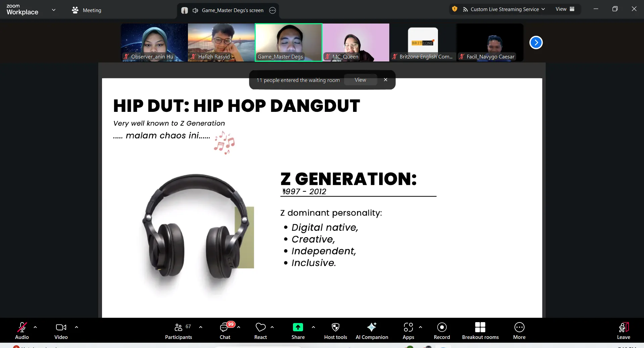The height and width of the screenshot is (348, 644).
Task: Open the Meeting info menu
Action: pos(87,10)
